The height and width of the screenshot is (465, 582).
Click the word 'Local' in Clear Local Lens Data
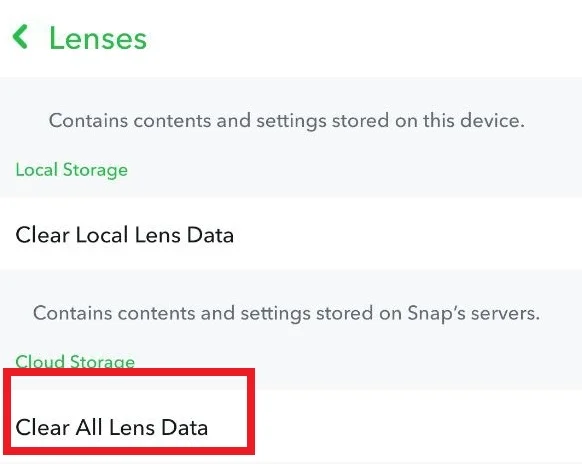pos(102,235)
